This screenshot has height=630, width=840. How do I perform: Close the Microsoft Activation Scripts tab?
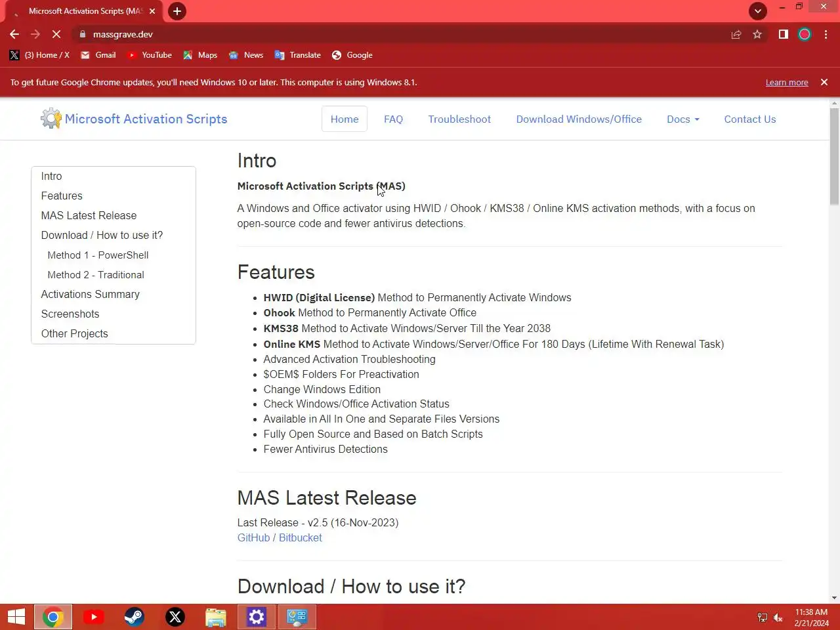pyautogui.click(x=152, y=11)
